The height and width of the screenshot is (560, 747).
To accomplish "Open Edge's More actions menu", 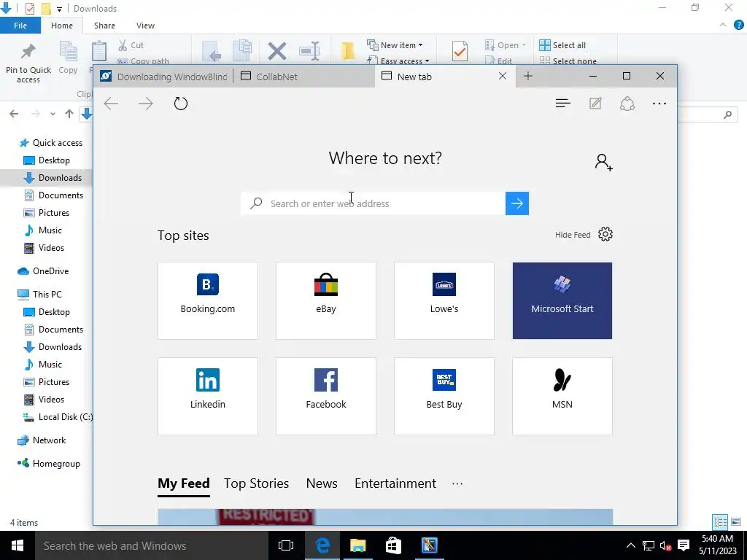I will (659, 104).
